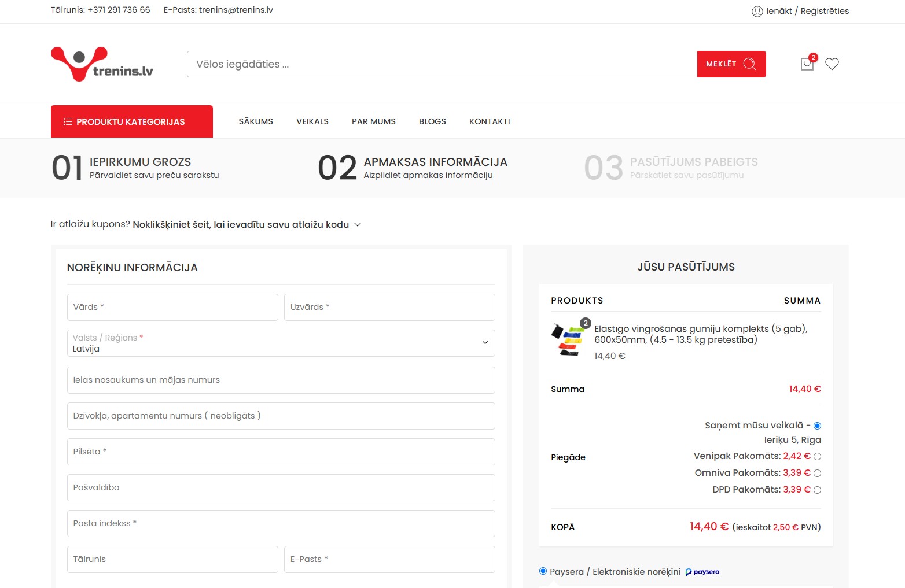Image resolution: width=905 pixels, height=588 pixels.
Task: Click the Reģistrēties link
Action: (x=825, y=11)
